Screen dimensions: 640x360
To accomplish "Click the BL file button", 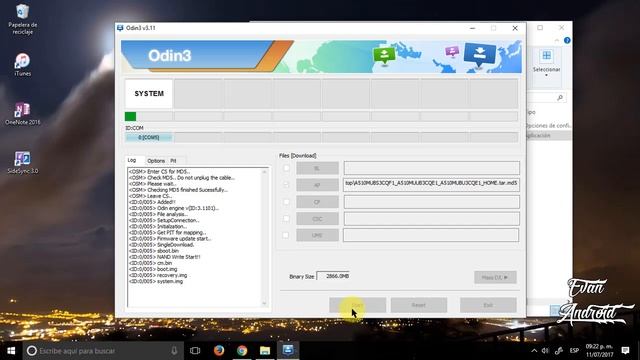I will 317,168.
